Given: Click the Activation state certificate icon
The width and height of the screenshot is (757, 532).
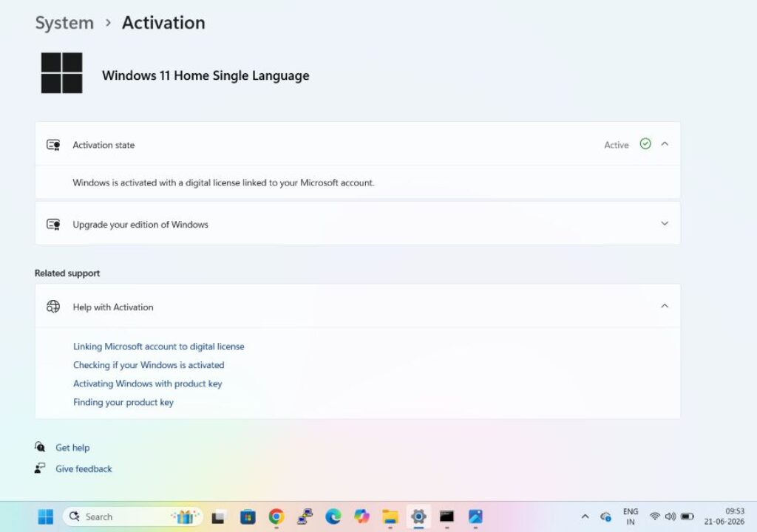Looking at the screenshot, I should (53, 145).
